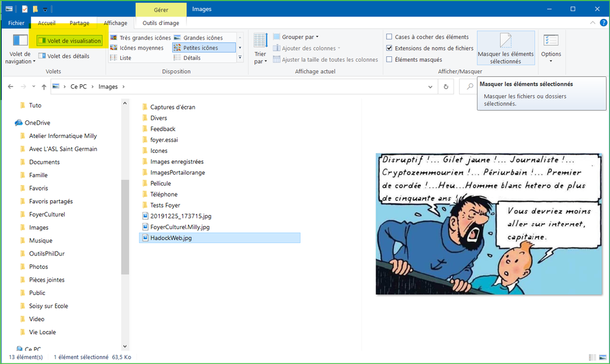Expand the chevron after Images in path

[124, 87]
